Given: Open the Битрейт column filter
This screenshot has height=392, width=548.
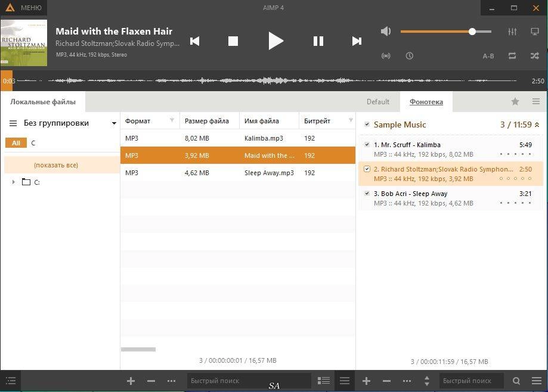Looking at the screenshot, I should coord(351,120).
